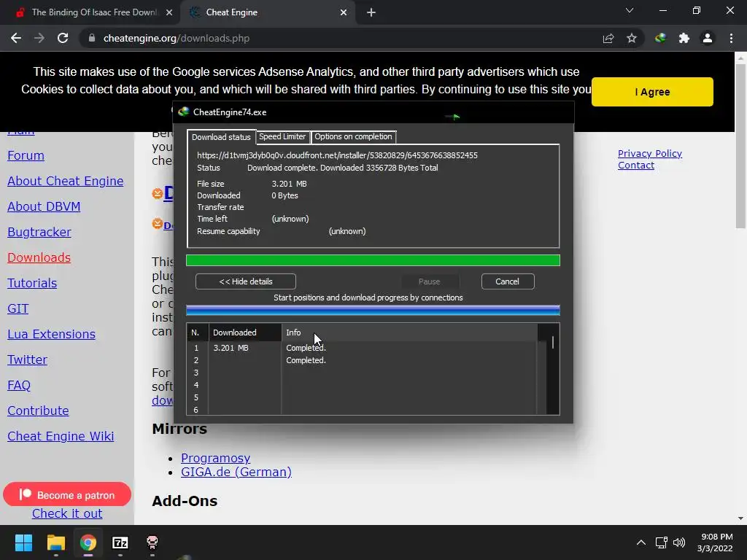Open the Downloads sidebar link
Image resolution: width=747 pixels, height=560 pixels.
coord(39,257)
